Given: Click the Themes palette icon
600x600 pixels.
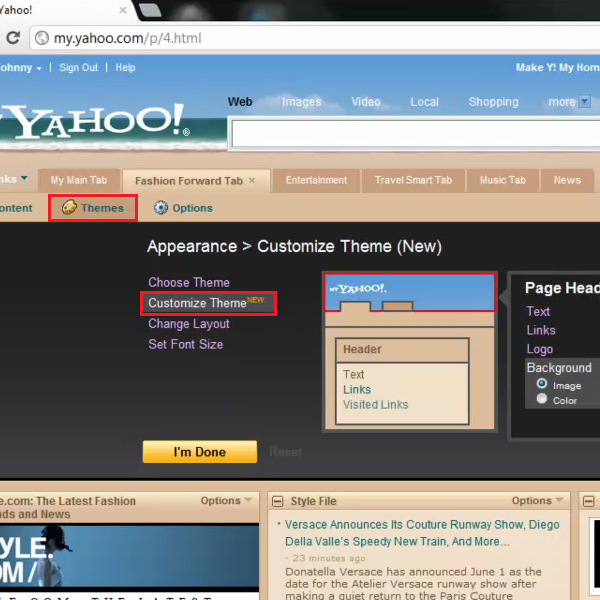Looking at the screenshot, I should (x=69, y=207).
